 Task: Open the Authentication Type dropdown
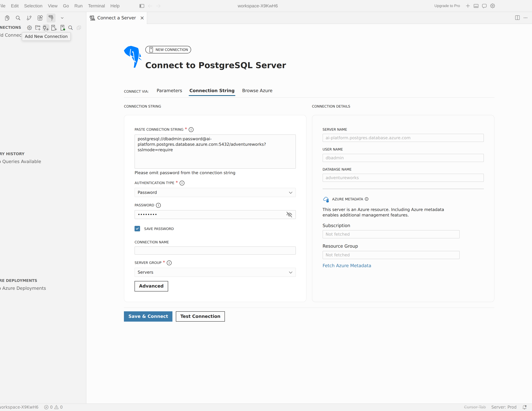[215, 192]
